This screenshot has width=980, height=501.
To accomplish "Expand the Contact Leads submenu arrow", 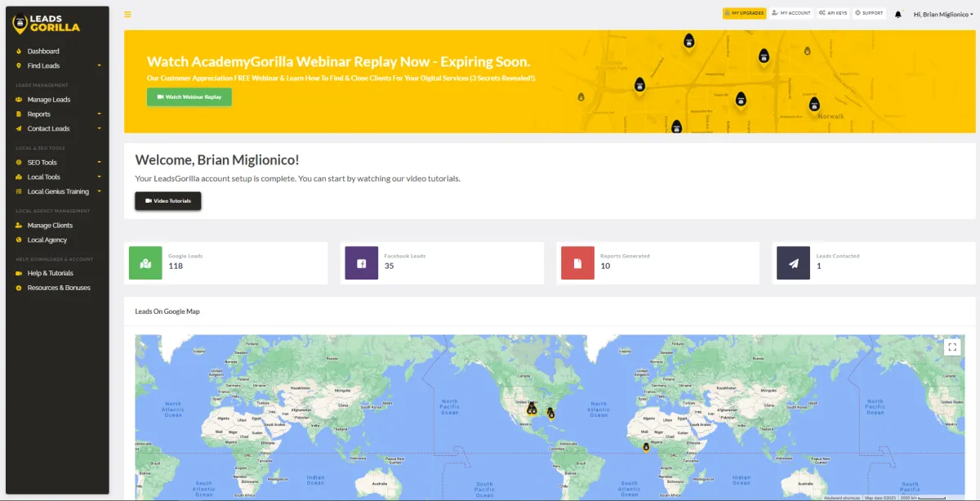I will click(x=100, y=129).
